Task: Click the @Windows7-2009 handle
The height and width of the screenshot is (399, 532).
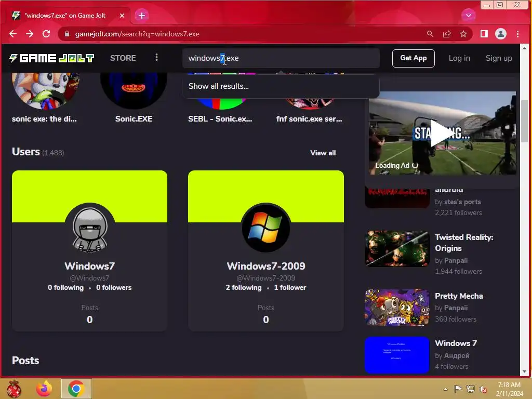Action: pyautogui.click(x=265, y=278)
